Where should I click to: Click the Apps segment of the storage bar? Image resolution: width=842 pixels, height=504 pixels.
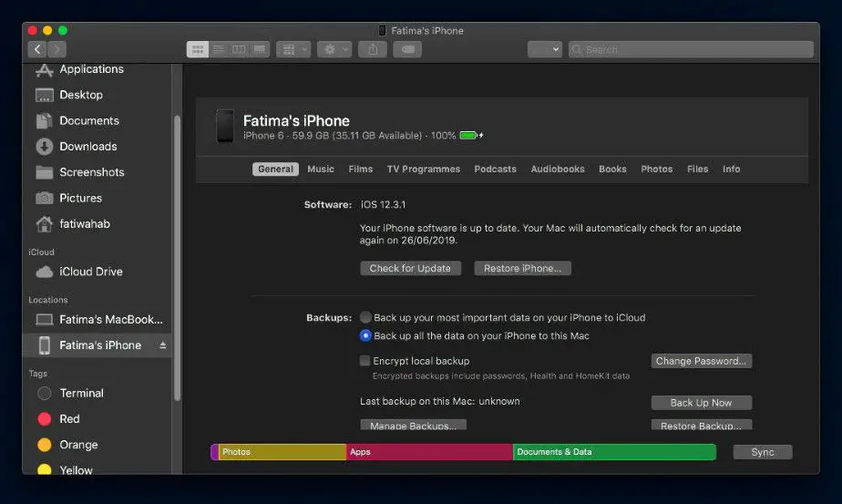pos(429,452)
